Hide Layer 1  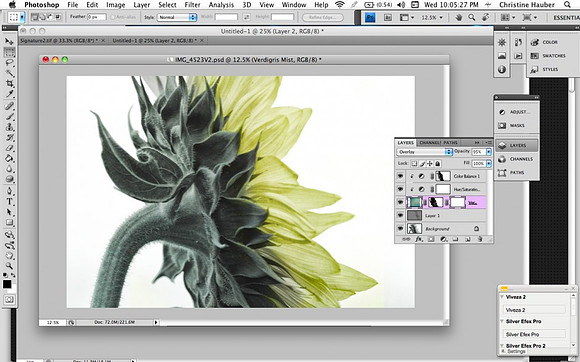pos(400,215)
